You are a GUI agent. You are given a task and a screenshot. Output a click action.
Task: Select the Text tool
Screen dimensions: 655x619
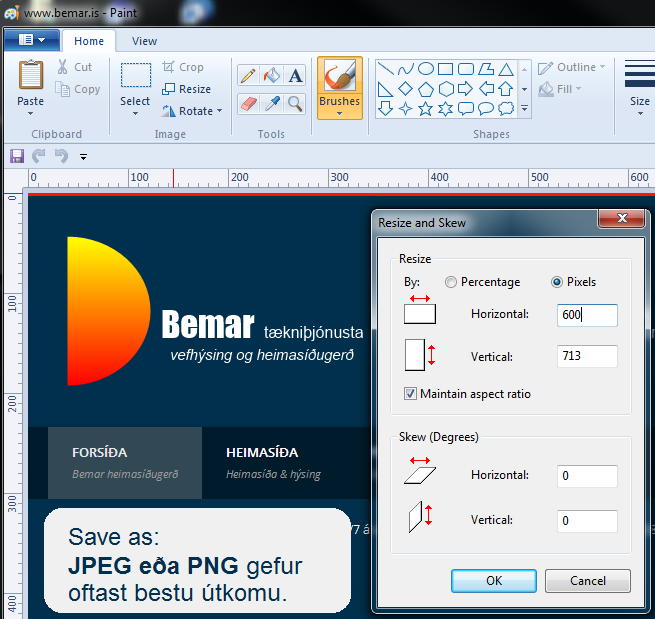[295, 76]
